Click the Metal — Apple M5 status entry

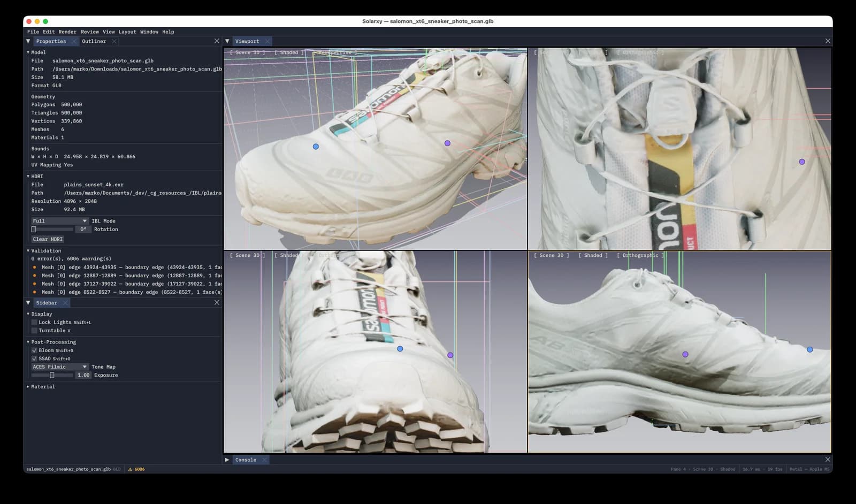coord(810,469)
